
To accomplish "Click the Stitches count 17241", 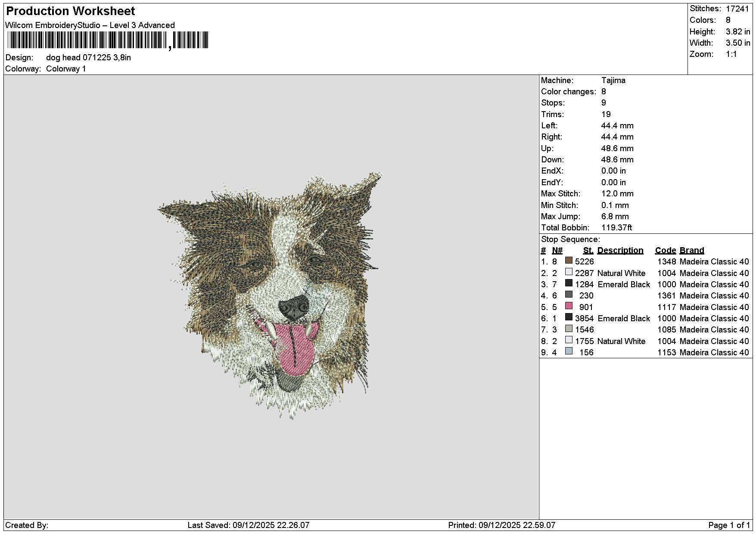I will pos(737,9).
